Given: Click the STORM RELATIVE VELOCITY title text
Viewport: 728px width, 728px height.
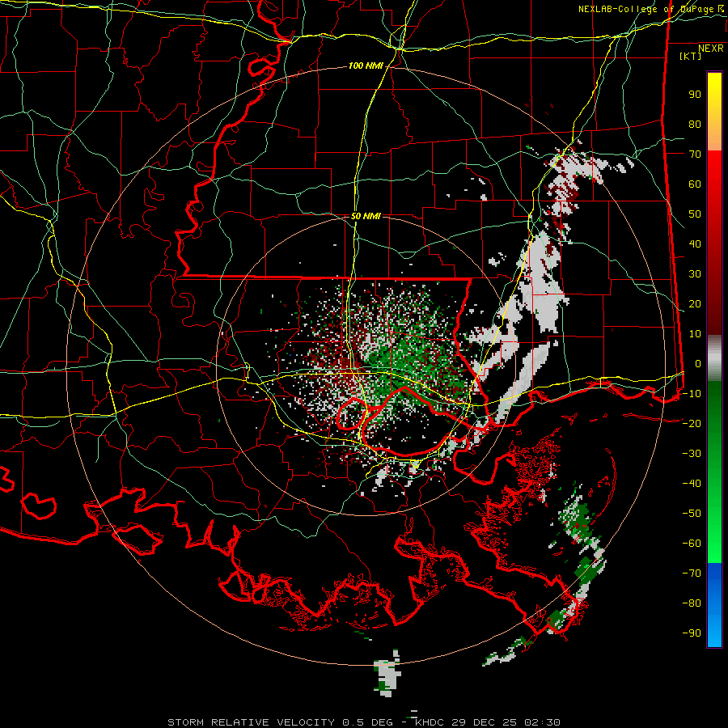Looking at the screenshot, I should coord(252,722).
